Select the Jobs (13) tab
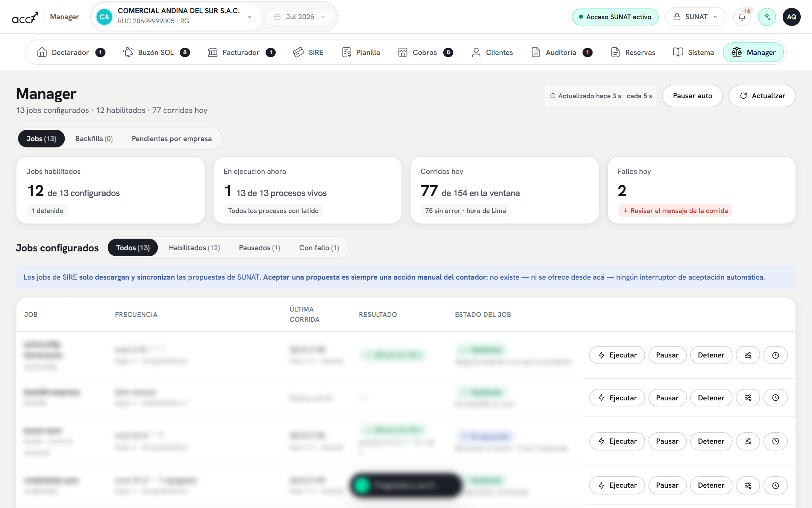The image size is (812, 508). [41, 138]
